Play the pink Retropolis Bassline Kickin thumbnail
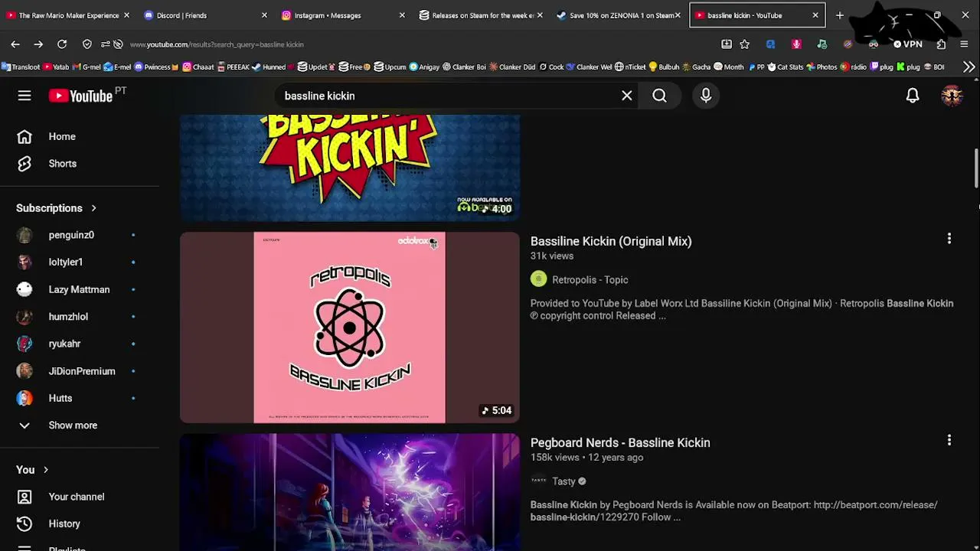The height and width of the screenshot is (551, 980). (350, 328)
